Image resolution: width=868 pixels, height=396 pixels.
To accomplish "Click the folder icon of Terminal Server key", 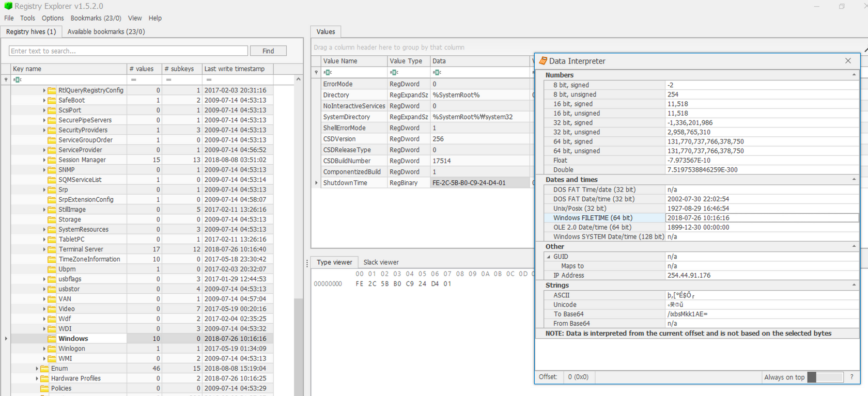I will point(52,249).
